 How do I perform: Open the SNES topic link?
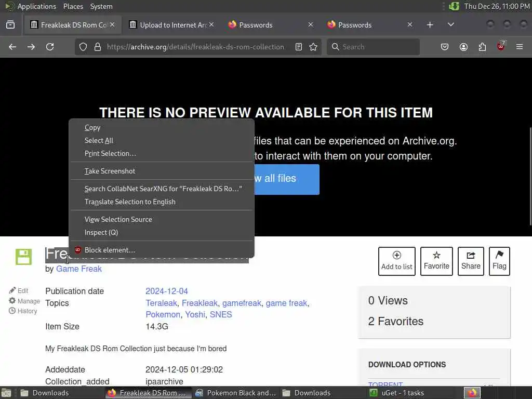pyautogui.click(x=221, y=314)
